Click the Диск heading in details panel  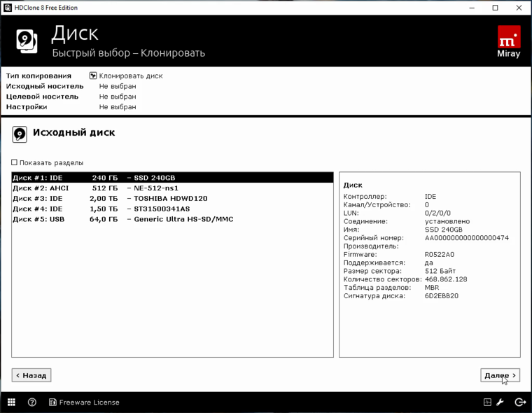[353, 185]
